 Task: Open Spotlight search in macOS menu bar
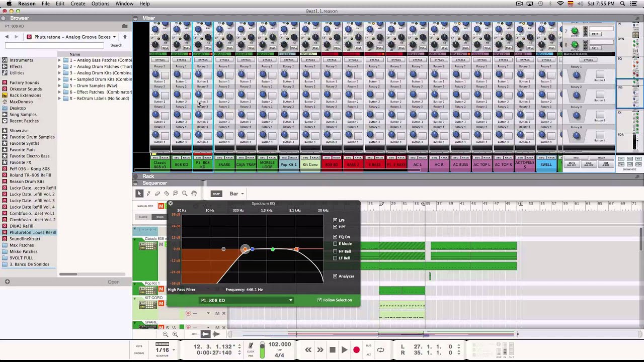pos(623,4)
